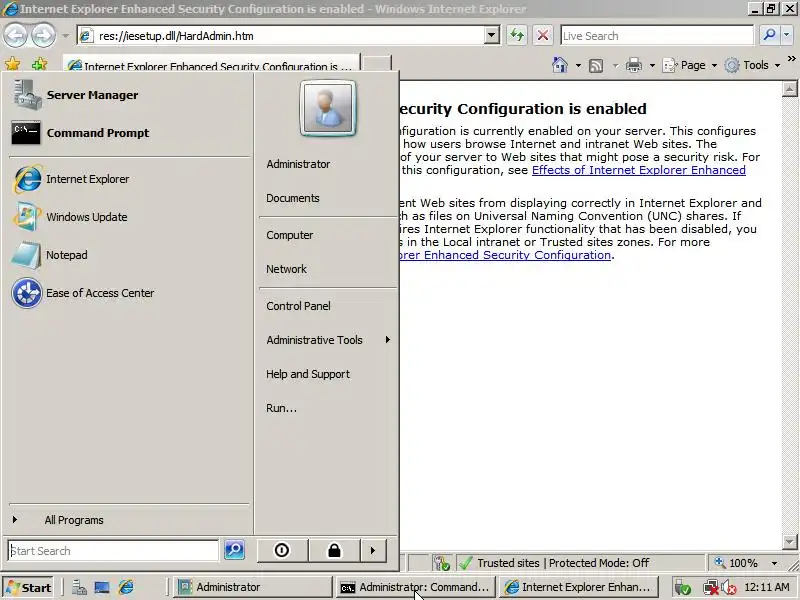Click the IE Home icon
The width and height of the screenshot is (800, 600).
560,65
